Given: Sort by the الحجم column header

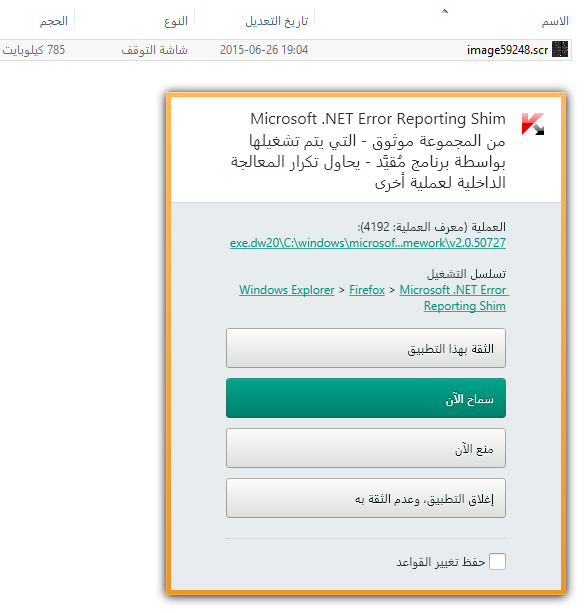Looking at the screenshot, I should tap(54, 21).
